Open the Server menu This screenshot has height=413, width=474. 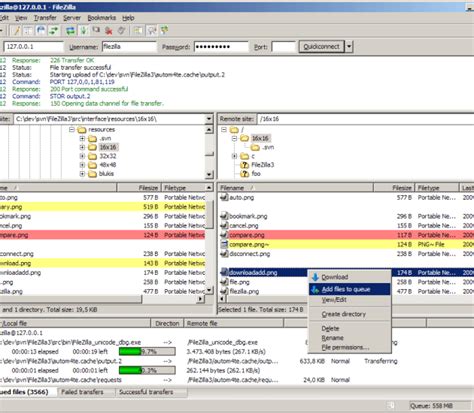pyautogui.click(x=72, y=18)
